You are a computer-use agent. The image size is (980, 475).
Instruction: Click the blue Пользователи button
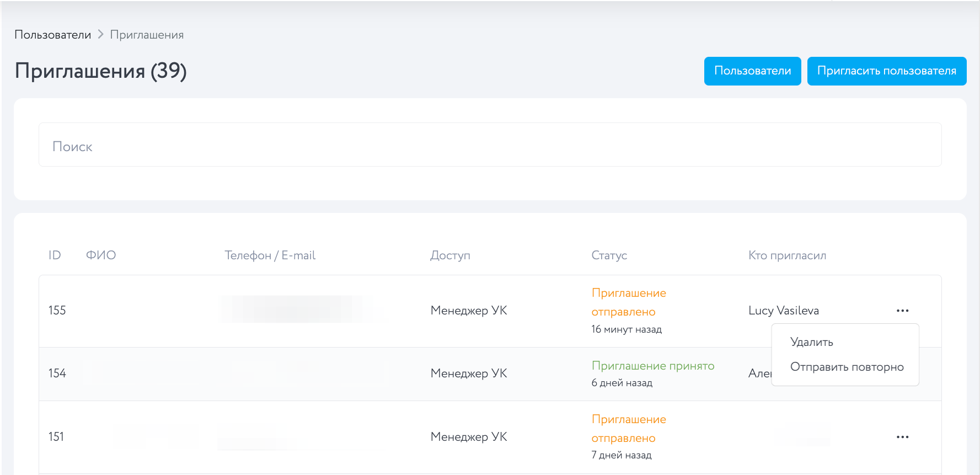pos(752,71)
